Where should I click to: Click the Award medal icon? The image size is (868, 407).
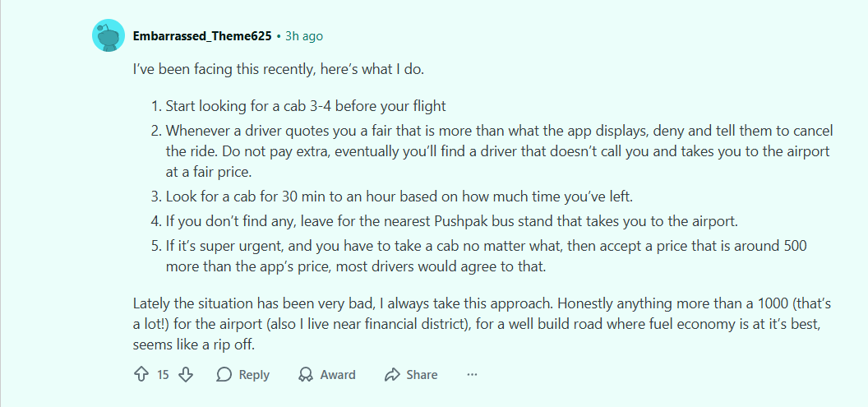(306, 375)
